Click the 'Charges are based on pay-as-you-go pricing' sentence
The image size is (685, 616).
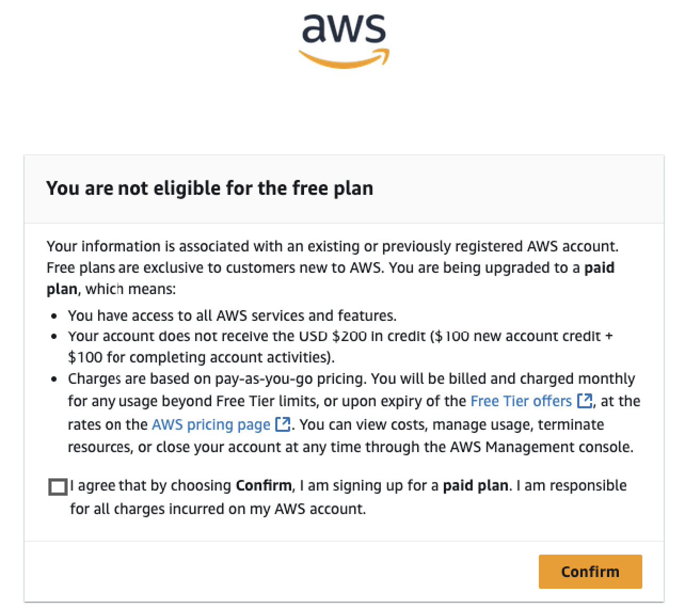[x=217, y=379]
